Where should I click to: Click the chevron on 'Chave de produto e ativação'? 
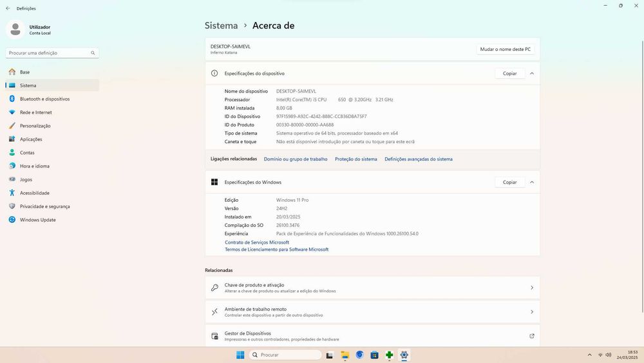point(532,288)
